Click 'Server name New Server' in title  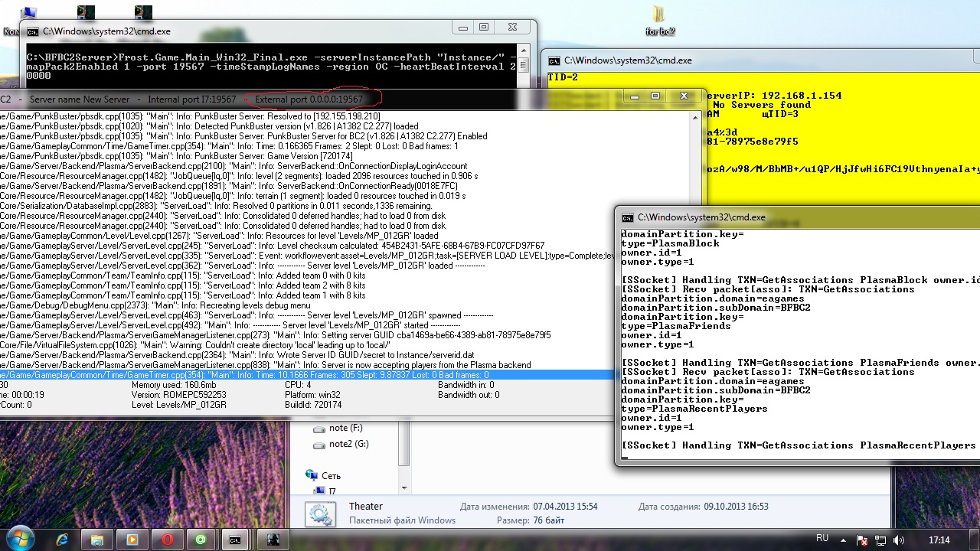click(x=80, y=99)
